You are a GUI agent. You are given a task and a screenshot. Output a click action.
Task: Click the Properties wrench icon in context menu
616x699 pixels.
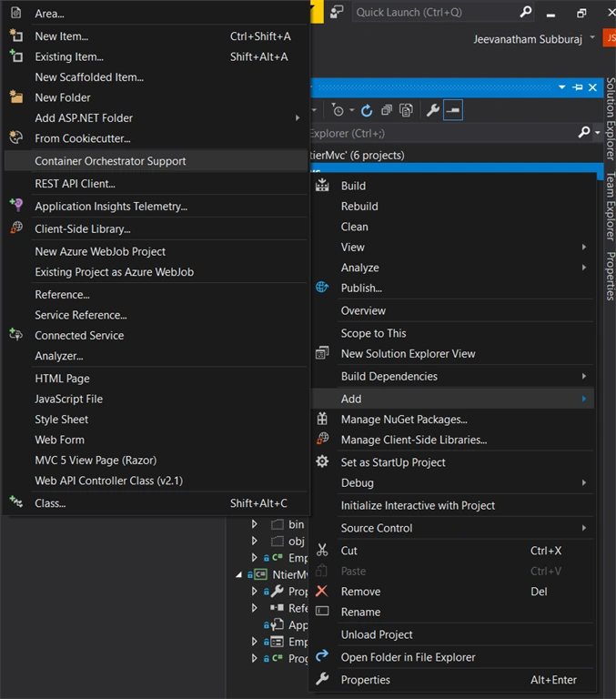pos(322,679)
